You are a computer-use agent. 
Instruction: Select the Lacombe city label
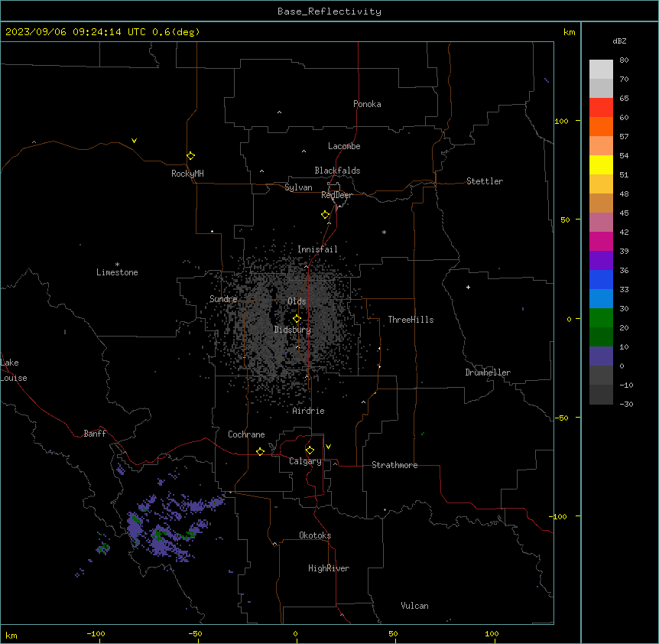click(344, 146)
